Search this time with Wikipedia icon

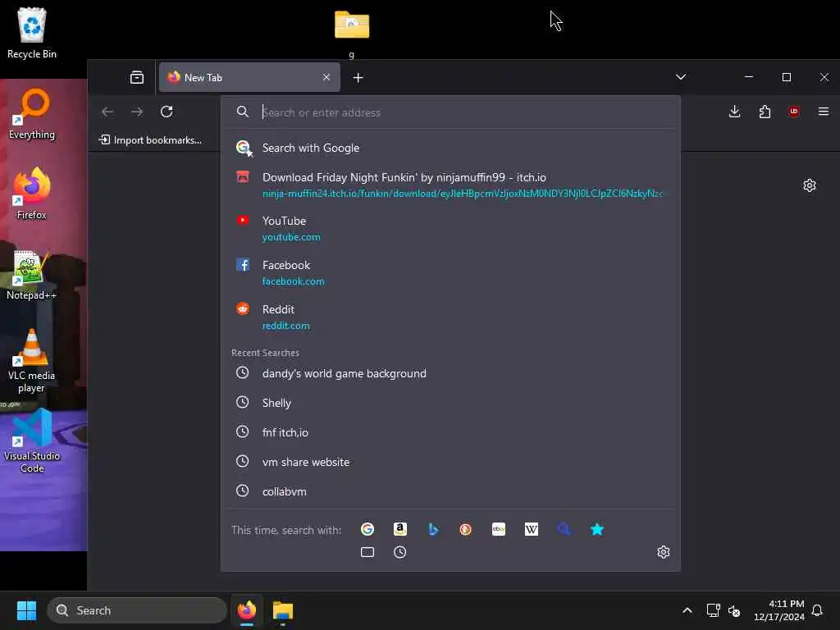(x=531, y=529)
